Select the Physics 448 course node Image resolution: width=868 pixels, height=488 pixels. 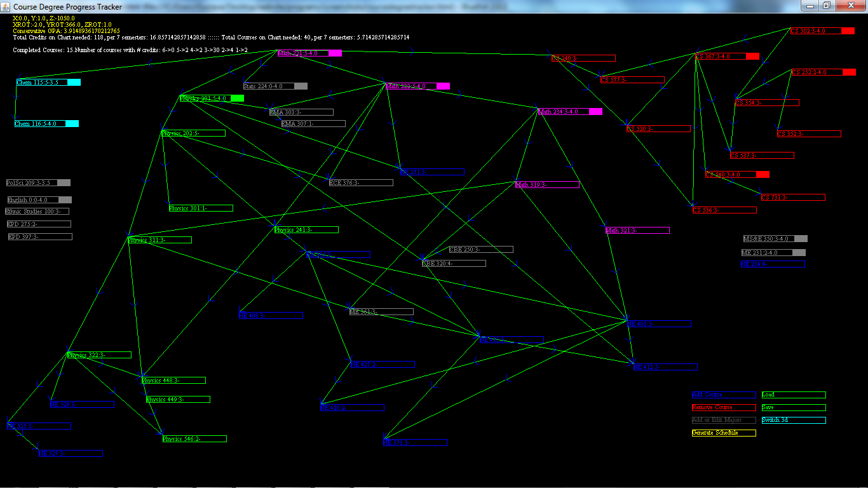[x=173, y=381]
